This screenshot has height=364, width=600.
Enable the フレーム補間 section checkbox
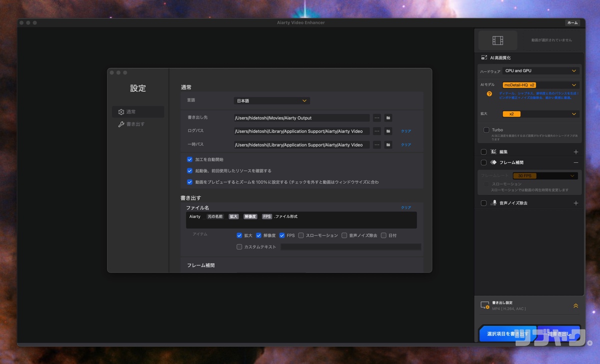pyautogui.click(x=483, y=162)
